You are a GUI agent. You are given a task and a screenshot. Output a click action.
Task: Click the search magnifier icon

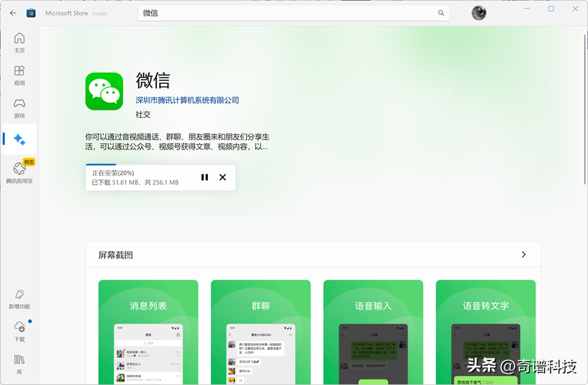click(x=441, y=13)
